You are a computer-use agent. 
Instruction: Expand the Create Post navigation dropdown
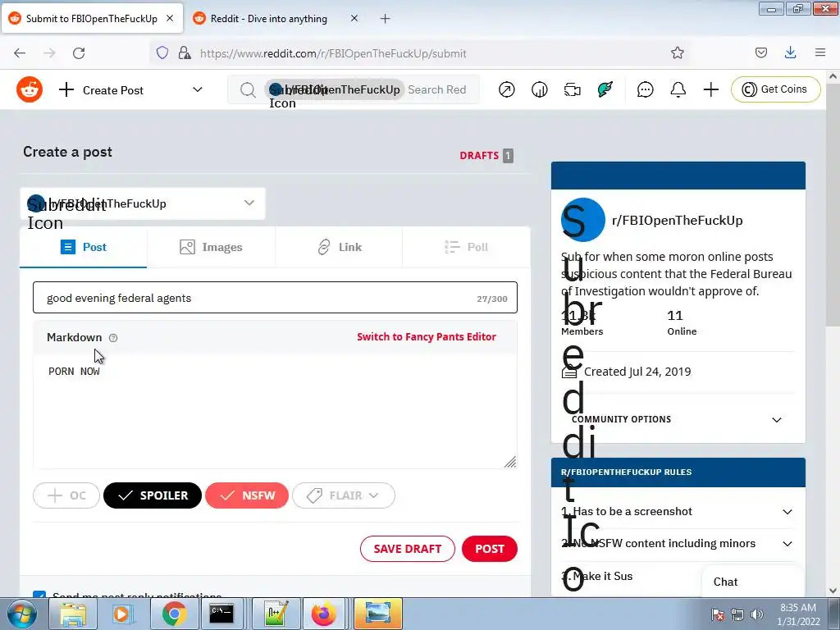click(197, 89)
